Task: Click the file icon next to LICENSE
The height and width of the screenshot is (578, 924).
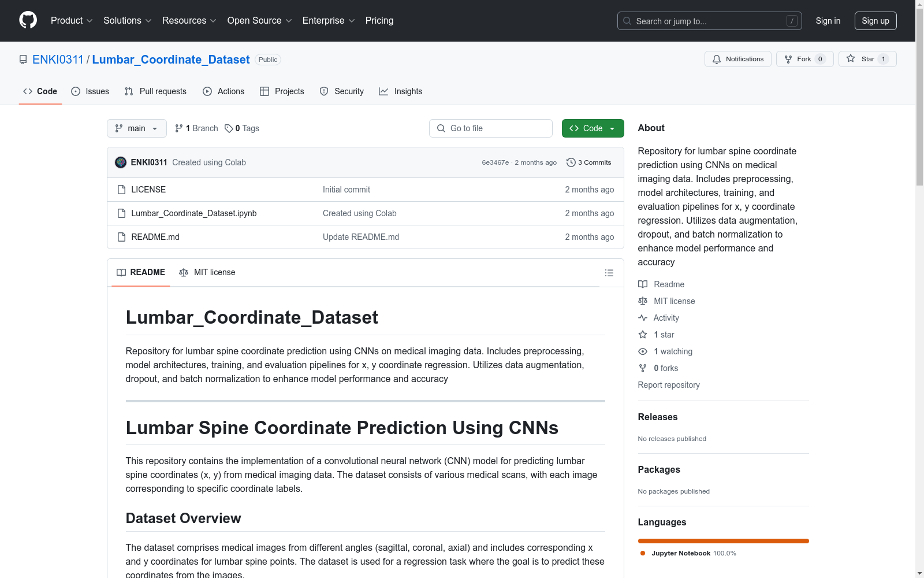Action: pos(121,190)
